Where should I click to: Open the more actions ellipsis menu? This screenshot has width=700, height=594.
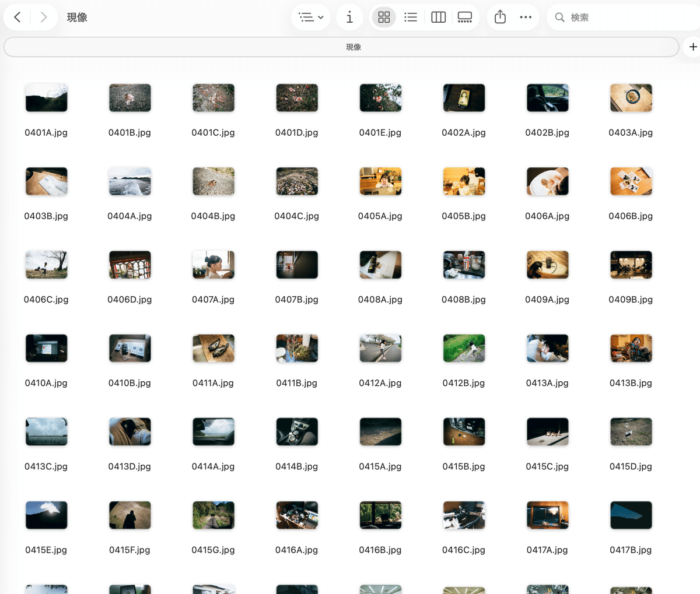[x=526, y=17]
